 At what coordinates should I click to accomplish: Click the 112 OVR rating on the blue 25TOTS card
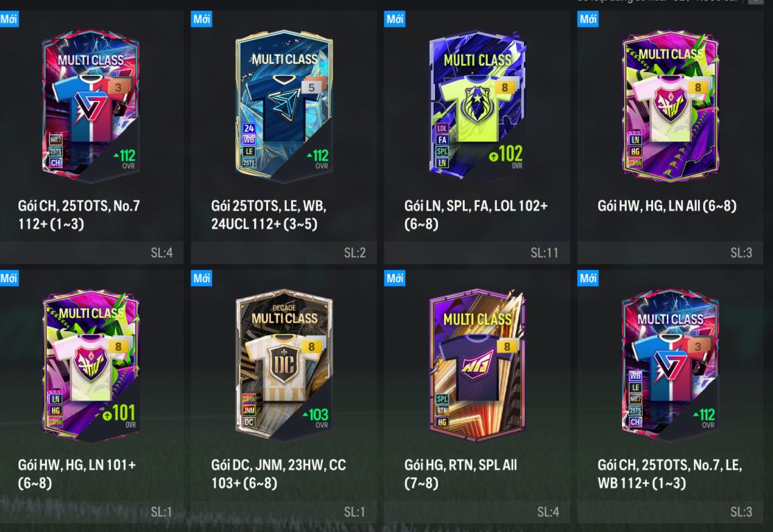point(317,158)
